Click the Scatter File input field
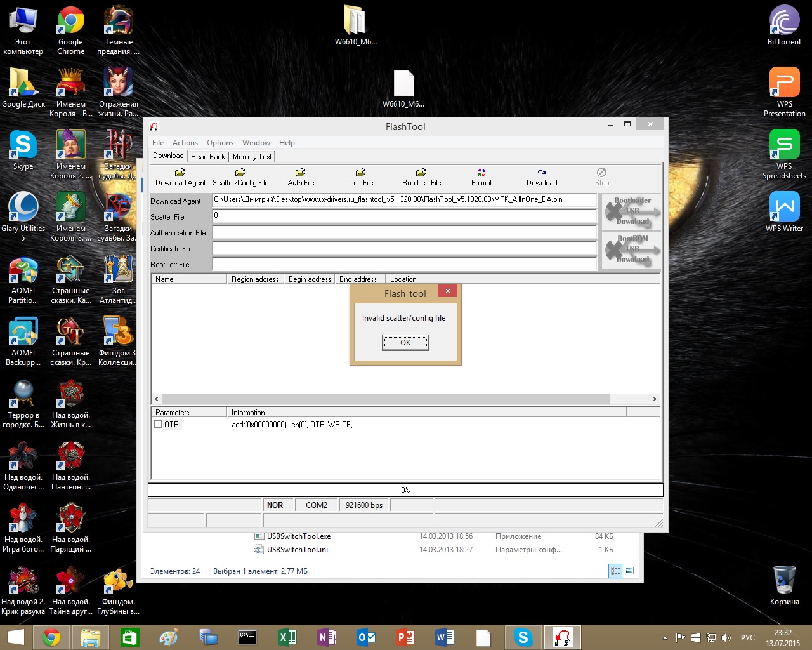Screen dimensions: 812x650 pyautogui.click(x=404, y=216)
